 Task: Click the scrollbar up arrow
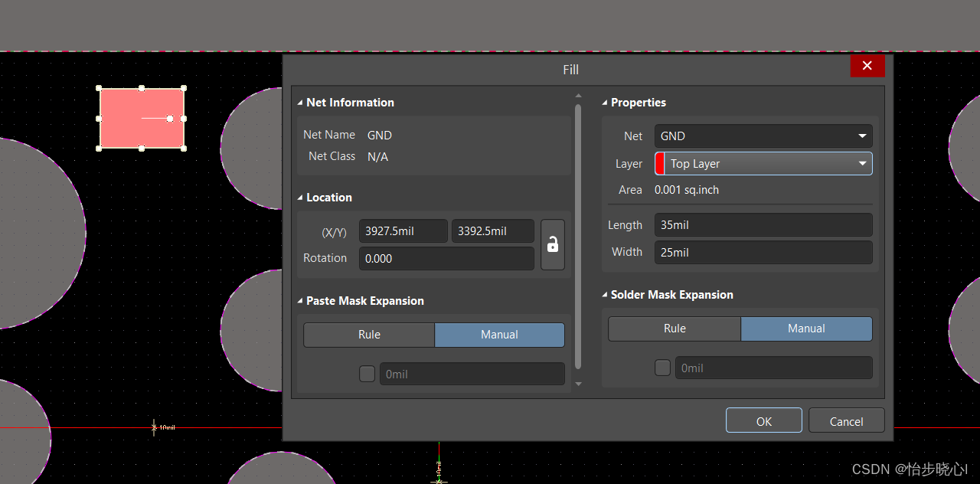pyautogui.click(x=578, y=96)
